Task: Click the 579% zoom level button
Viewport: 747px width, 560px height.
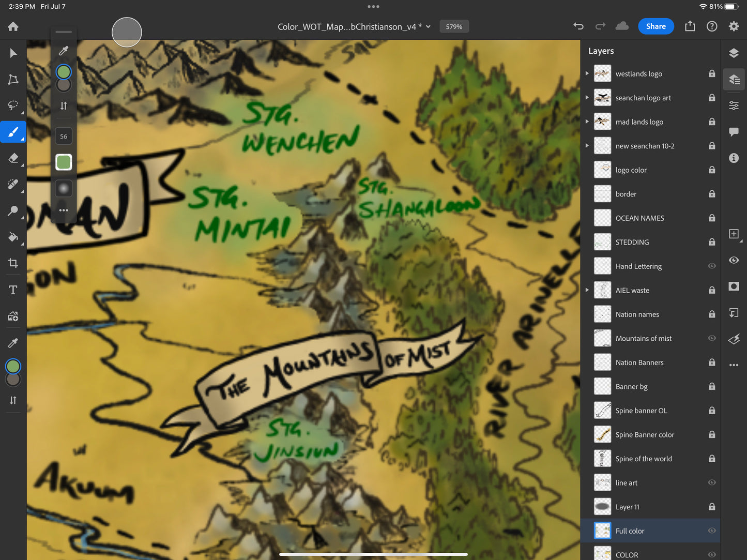Action: coord(454,26)
